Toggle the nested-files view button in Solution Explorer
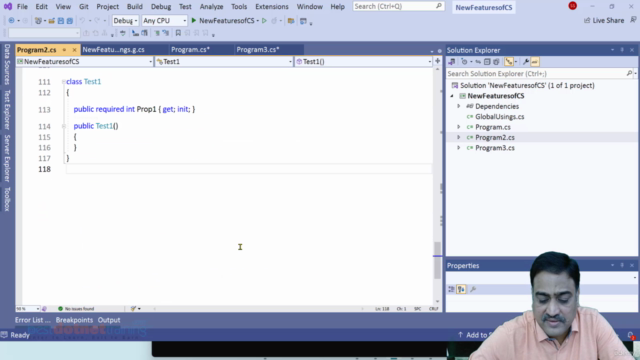 click(509, 62)
